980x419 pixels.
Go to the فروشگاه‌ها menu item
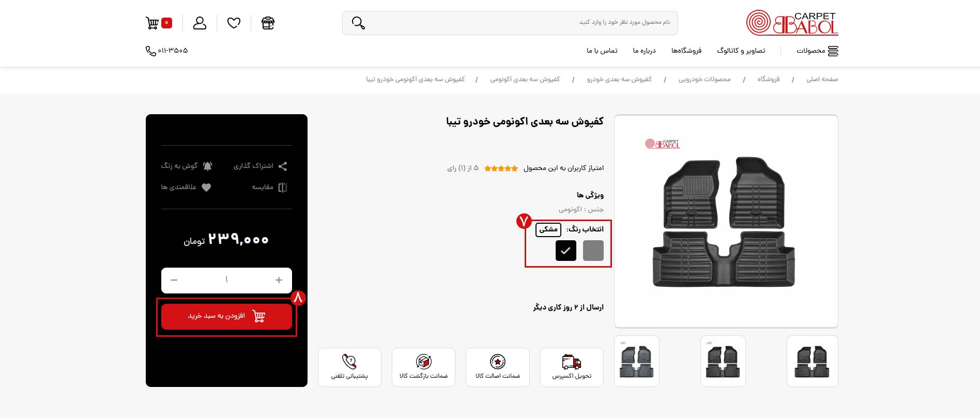pos(686,51)
